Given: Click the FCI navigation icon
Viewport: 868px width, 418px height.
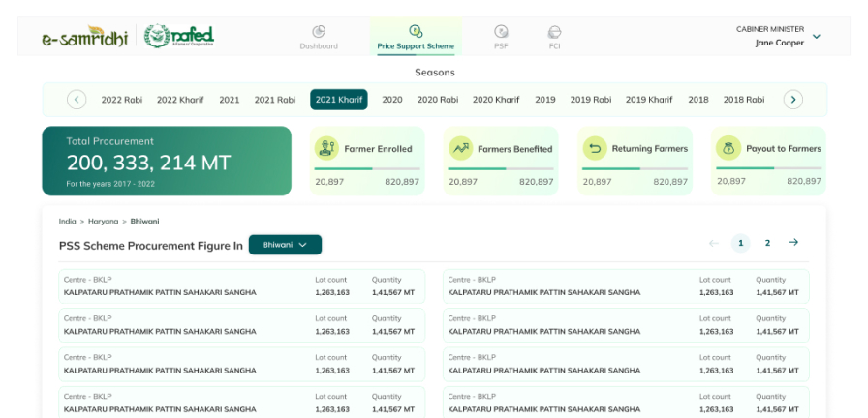Looking at the screenshot, I should point(554,32).
